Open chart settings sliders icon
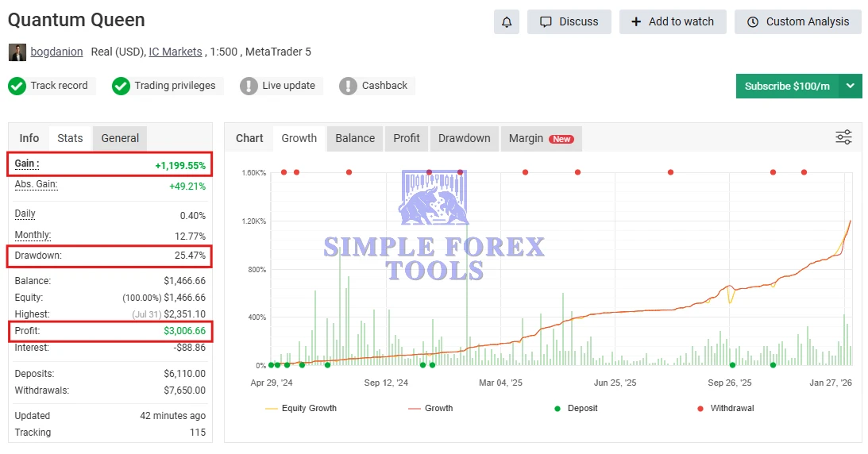 click(x=843, y=137)
